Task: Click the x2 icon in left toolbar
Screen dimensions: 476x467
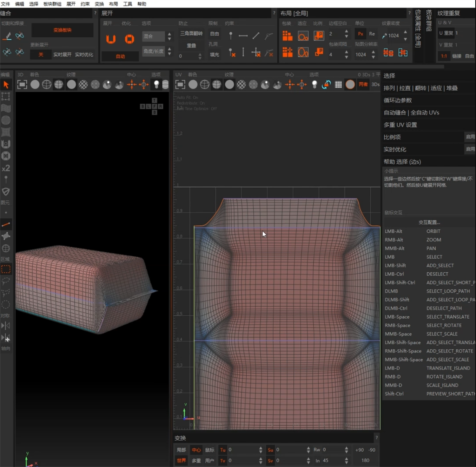Action: tap(6, 168)
